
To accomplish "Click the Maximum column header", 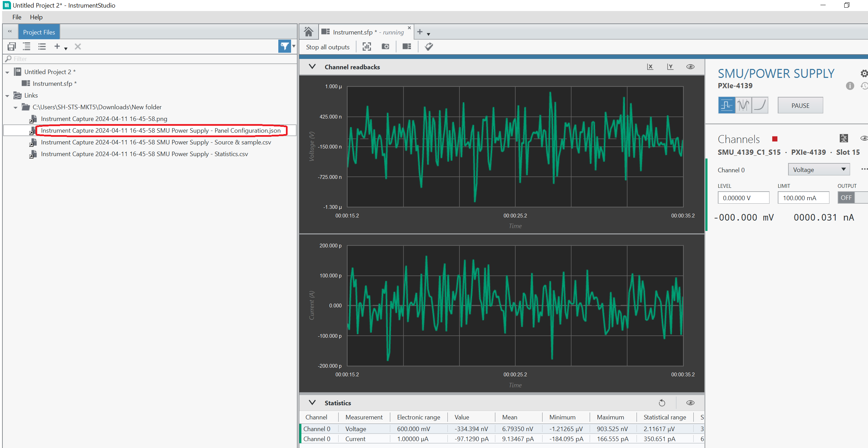I will click(x=610, y=417).
